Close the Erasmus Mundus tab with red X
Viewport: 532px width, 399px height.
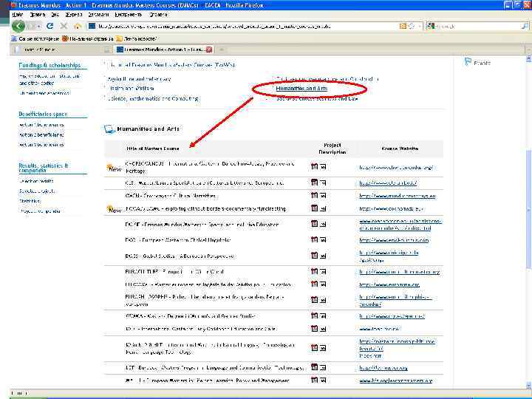(209, 50)
